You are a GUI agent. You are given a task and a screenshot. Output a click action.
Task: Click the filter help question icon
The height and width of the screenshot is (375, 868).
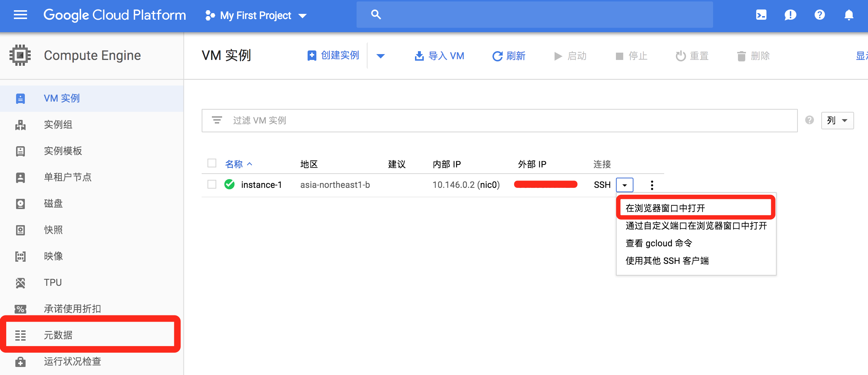(x=810, y=120)
